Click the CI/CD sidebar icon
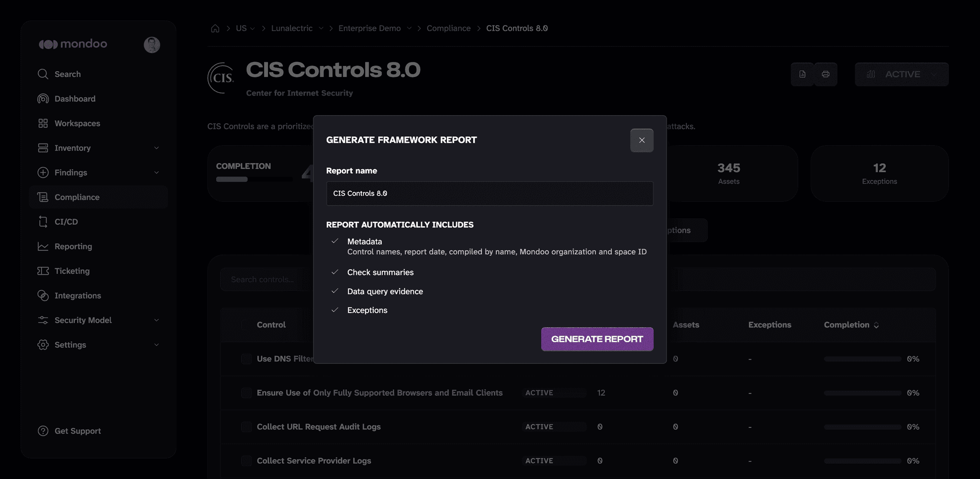 pos(43,222)
